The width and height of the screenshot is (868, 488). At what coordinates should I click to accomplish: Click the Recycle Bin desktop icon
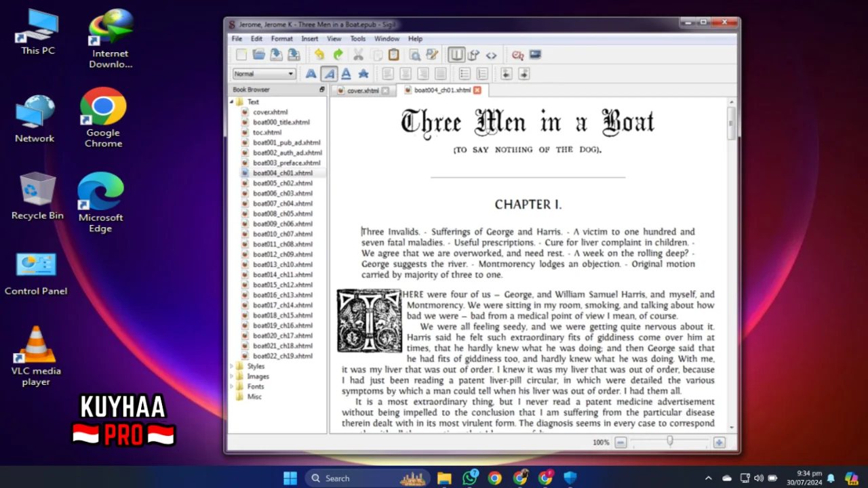pyautogui.click(x=37, y=196)
